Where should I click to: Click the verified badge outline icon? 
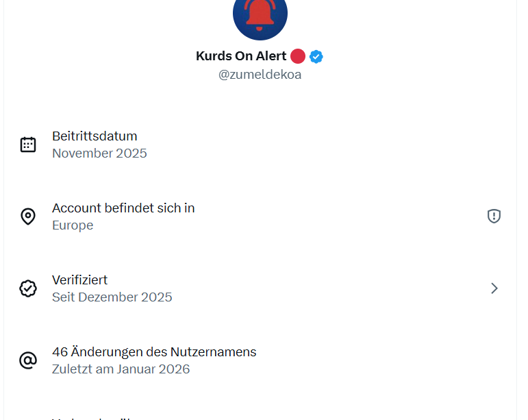point(28,288)
